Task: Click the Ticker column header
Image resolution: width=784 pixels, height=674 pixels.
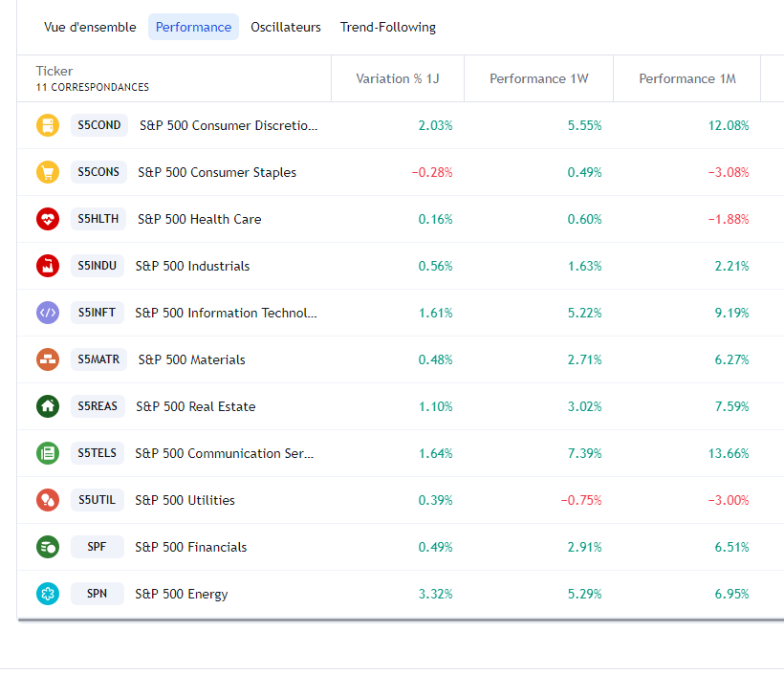Action: click(54, 71)
